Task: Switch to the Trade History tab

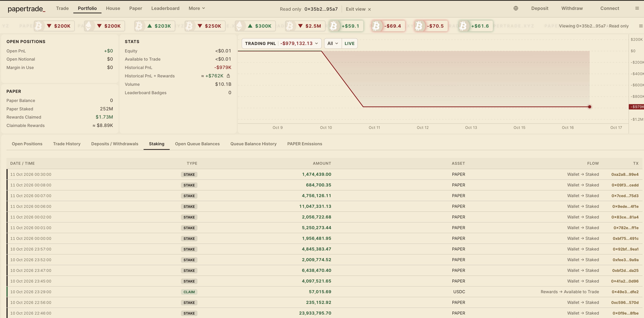Action: pos(67,144)
